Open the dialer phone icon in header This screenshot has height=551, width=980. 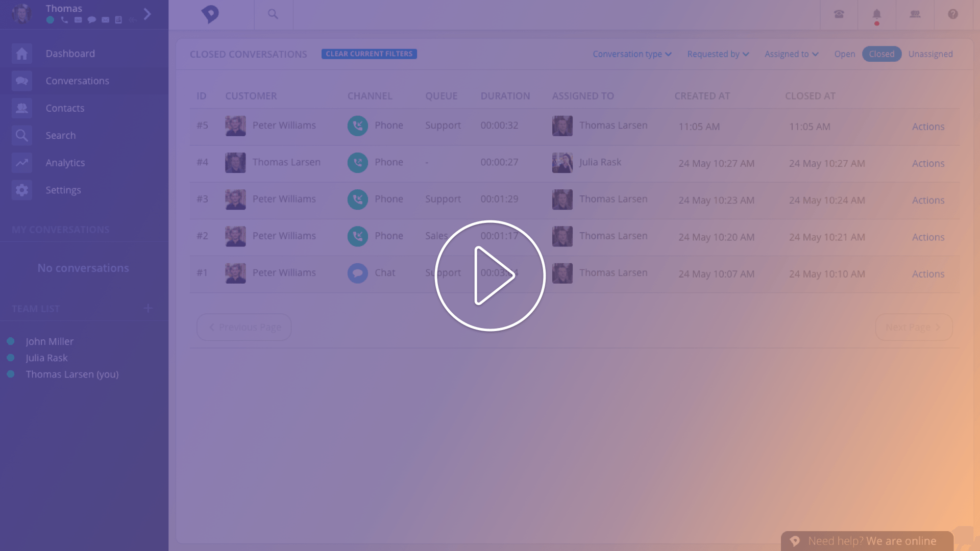coord(839,14)
